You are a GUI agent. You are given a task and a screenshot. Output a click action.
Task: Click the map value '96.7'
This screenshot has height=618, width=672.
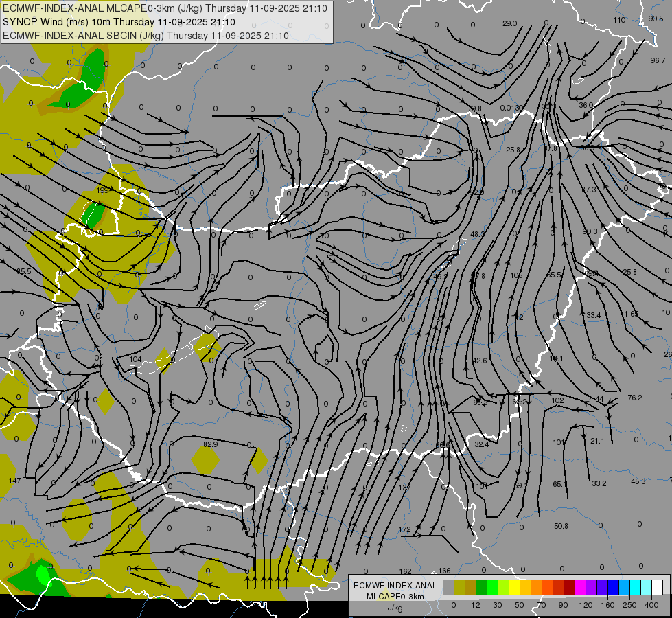(658, 60)
